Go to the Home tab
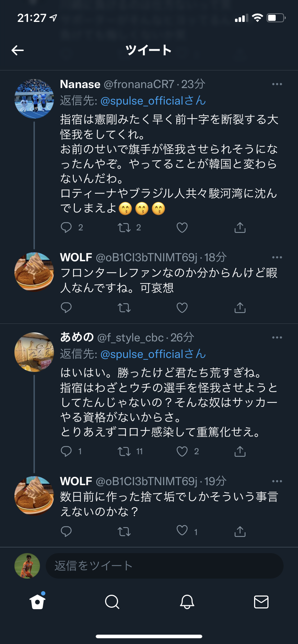 (x=37, y=602)
